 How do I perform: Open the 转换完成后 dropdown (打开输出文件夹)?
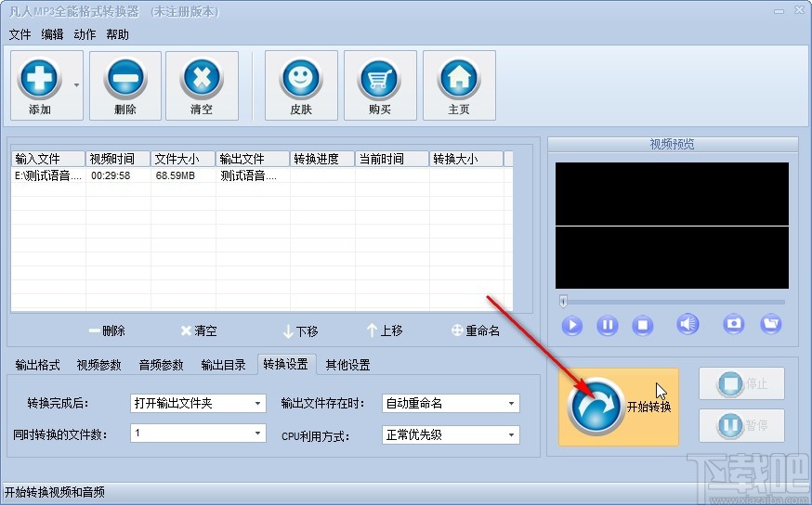coord(198,403)
